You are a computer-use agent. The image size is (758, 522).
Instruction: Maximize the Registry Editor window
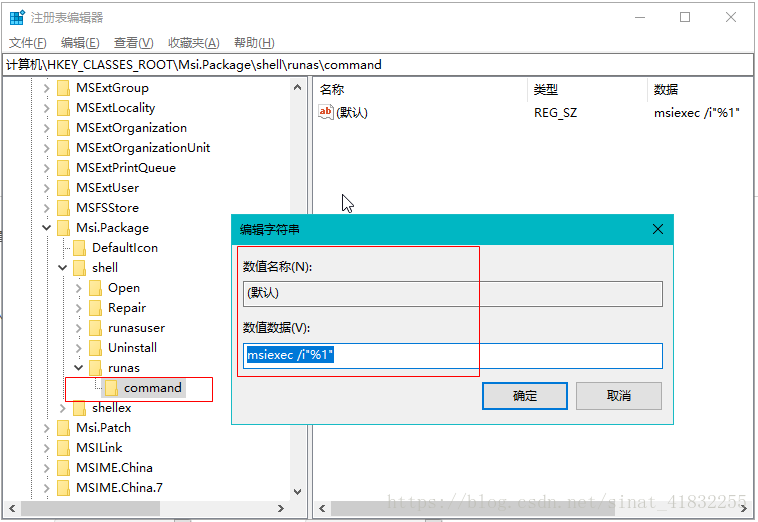pyautogui.click(x=685, y=17)
